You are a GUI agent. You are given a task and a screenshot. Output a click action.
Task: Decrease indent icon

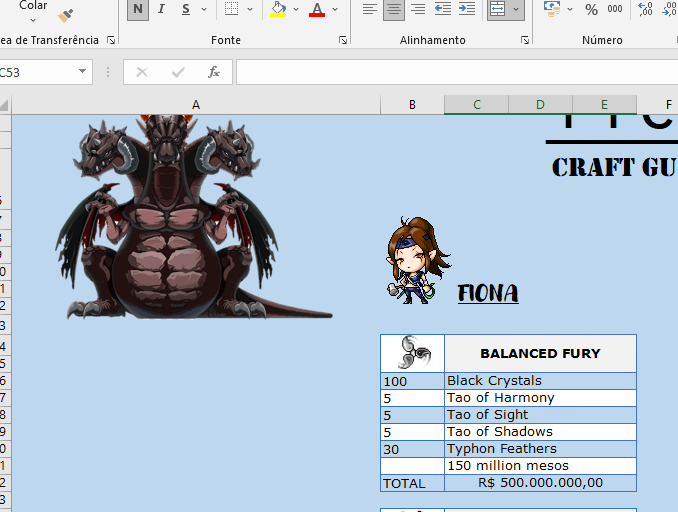443,9
